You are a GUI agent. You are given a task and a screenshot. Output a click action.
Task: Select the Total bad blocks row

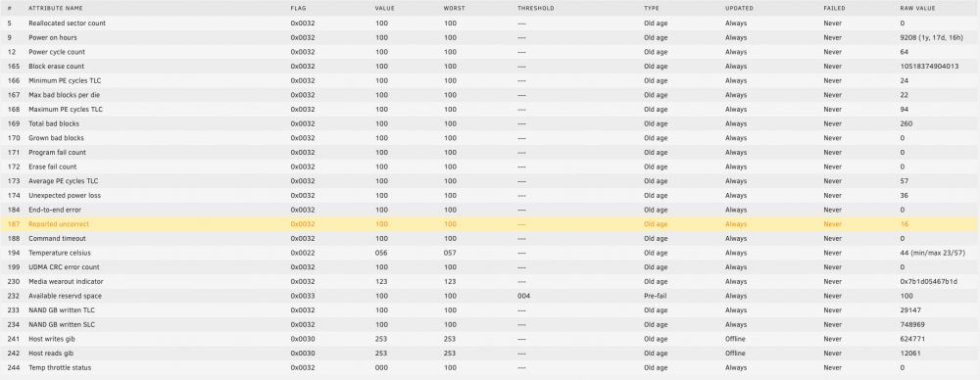[490, 123]
